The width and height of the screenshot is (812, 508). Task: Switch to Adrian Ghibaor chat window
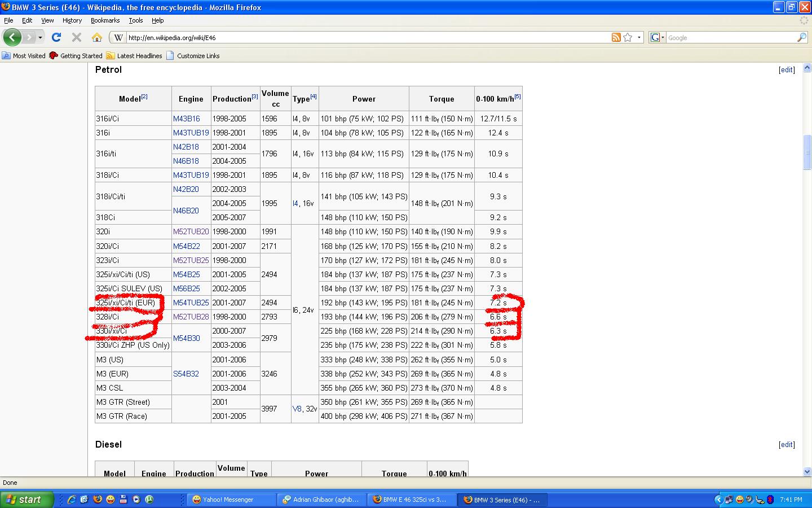322,500
